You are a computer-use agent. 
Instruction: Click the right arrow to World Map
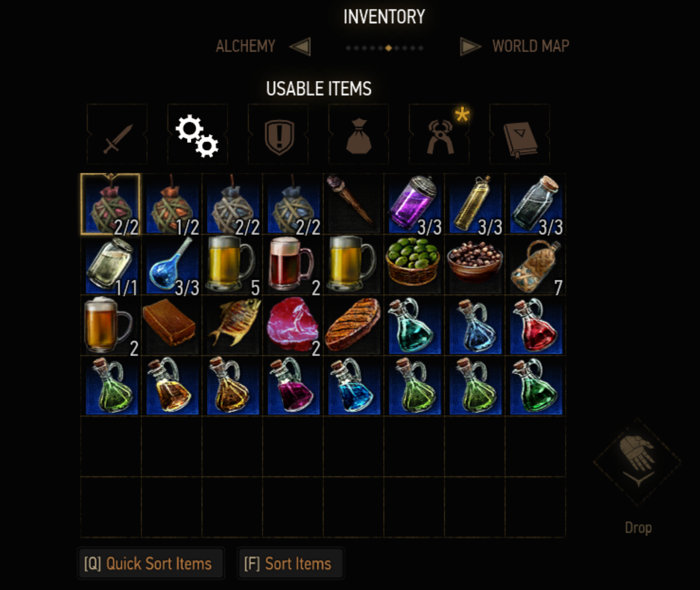tap(470, 47)
